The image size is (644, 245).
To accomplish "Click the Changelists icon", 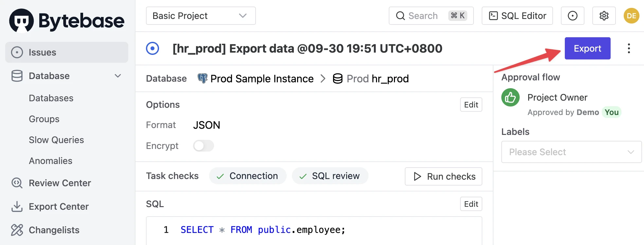I will 17,230.
